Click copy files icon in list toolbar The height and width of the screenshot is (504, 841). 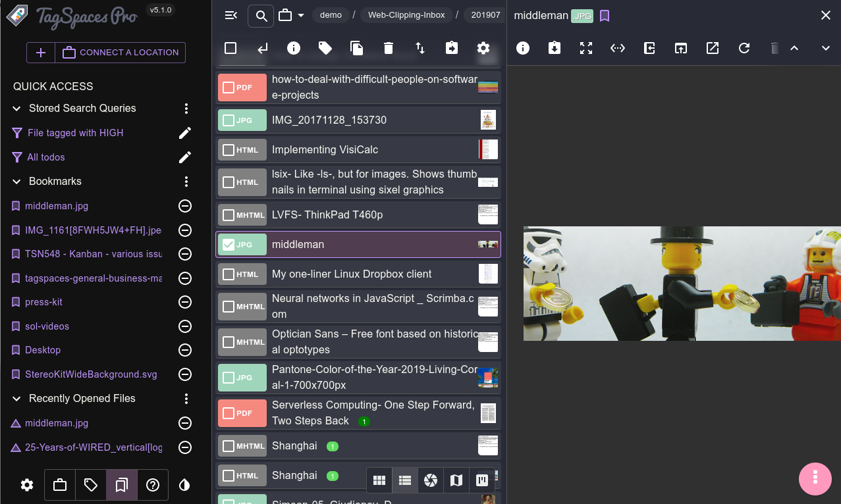click(357, 48)
